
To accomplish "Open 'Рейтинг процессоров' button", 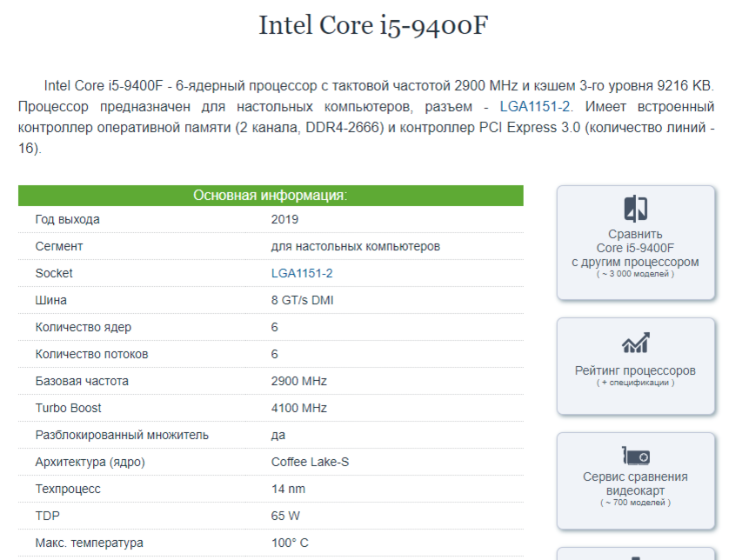I will [x=636, y=366].
